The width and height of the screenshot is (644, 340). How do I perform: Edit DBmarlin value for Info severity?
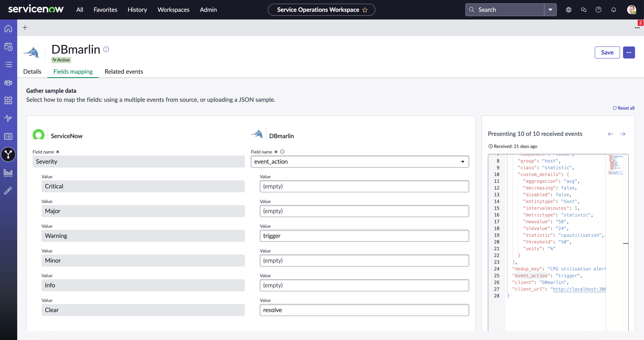point(364,285)
